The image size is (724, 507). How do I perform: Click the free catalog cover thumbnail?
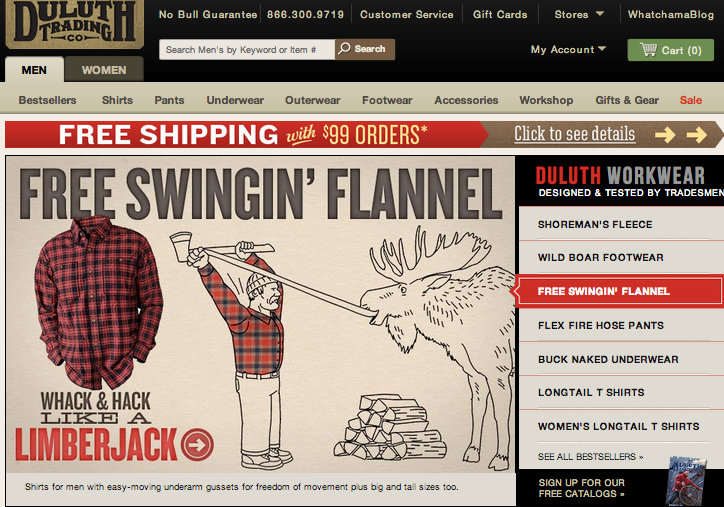(686, 481)
